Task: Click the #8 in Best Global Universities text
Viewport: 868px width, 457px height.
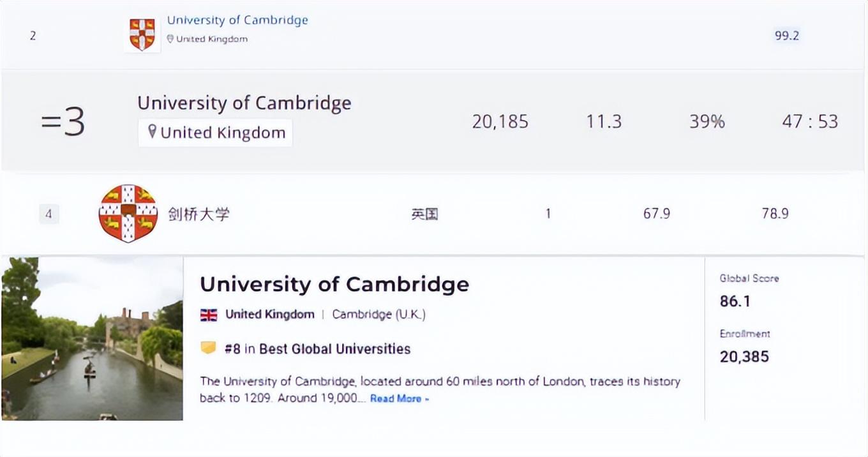Action: 317,349
